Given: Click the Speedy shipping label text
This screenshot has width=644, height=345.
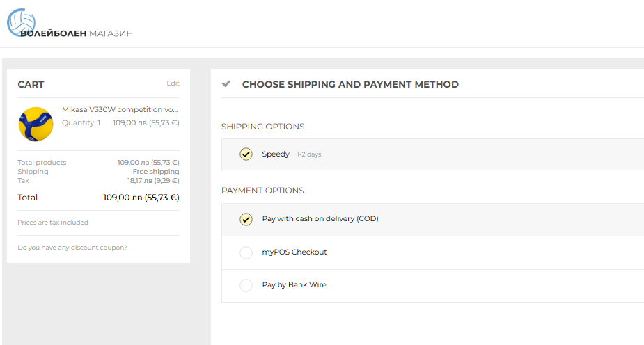Looking at the screenshot, I should click(276, 154).
